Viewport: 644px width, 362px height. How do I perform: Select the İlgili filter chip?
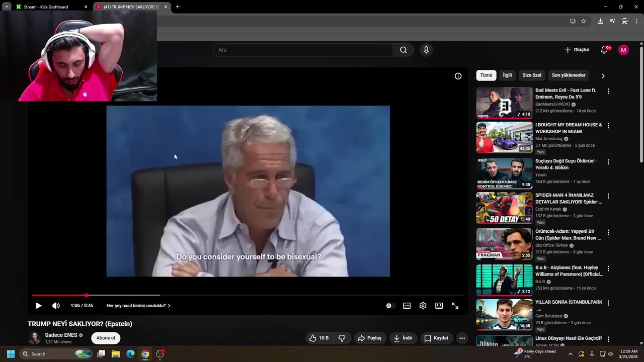507,75
